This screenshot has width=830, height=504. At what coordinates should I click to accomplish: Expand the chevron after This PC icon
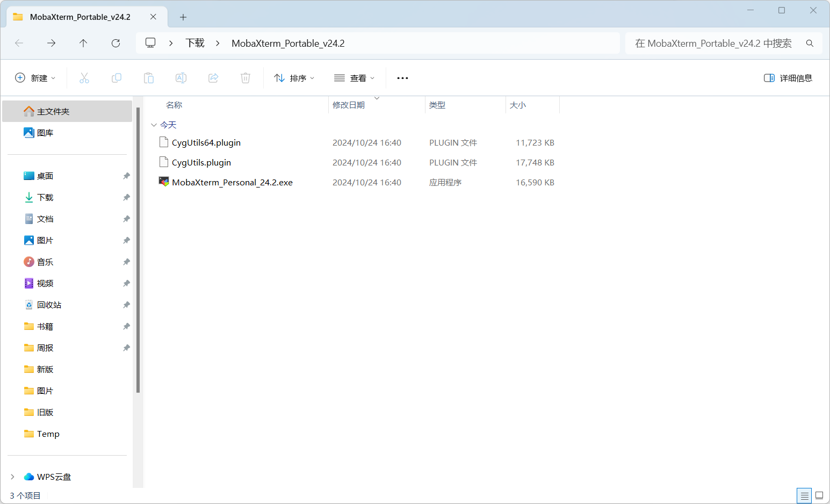(171, 43)
